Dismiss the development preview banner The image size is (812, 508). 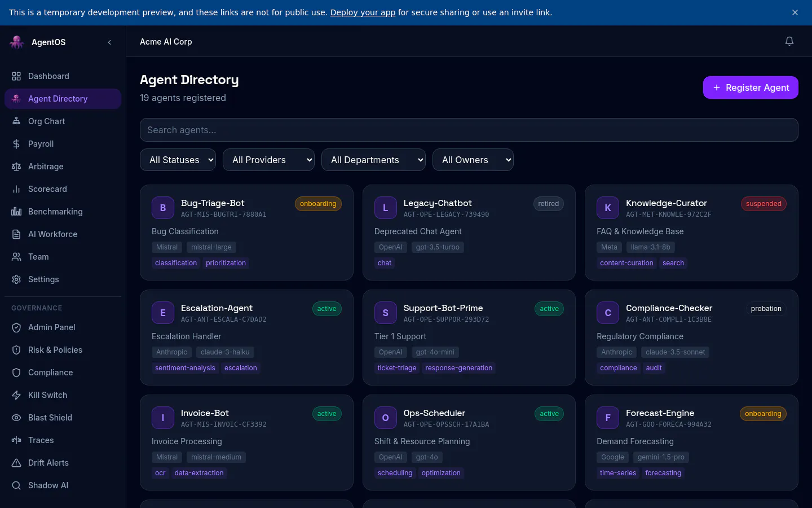click(795, 12)
